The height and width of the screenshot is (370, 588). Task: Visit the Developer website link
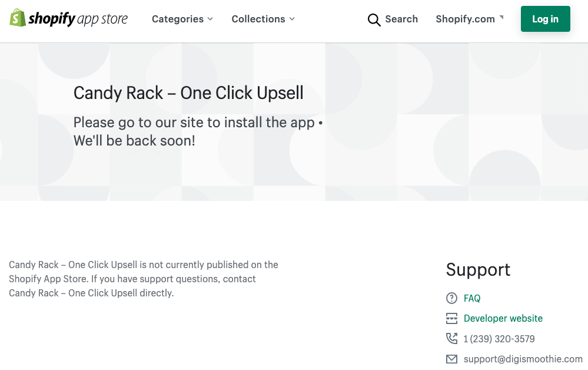(x=503, y=318)
